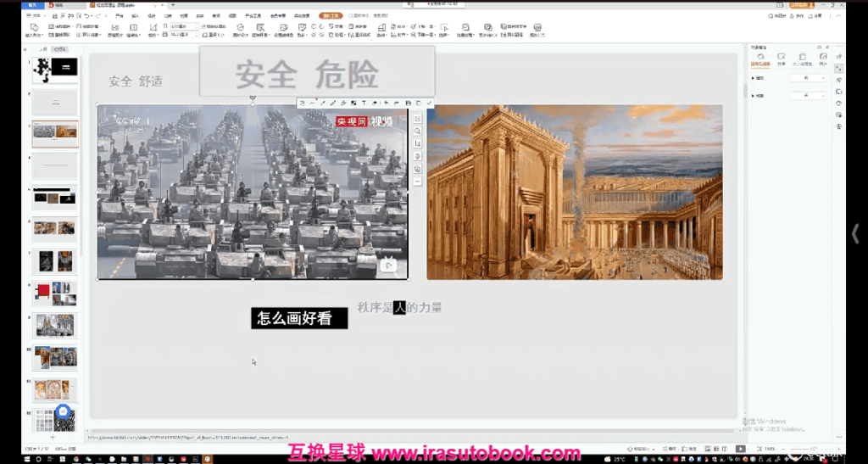Open more options (…) in floating picture toolbar
This screenshot has width=868, height=464.
point(417,182)
